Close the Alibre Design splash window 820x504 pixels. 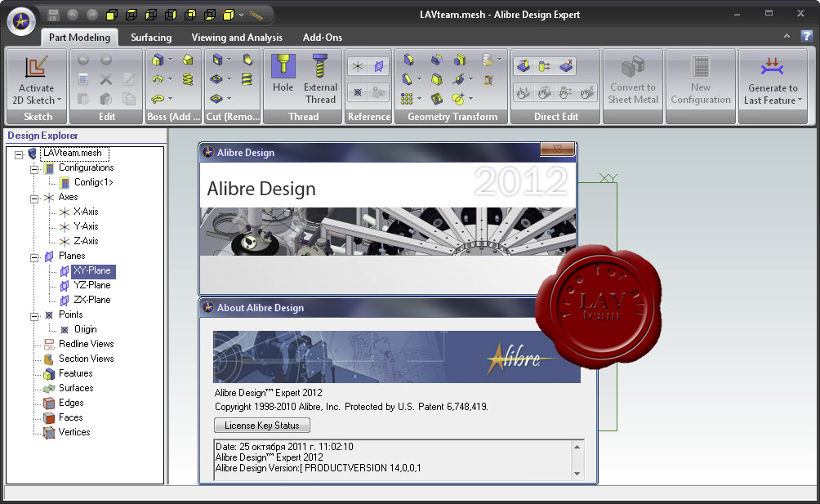tap(558, 149)
